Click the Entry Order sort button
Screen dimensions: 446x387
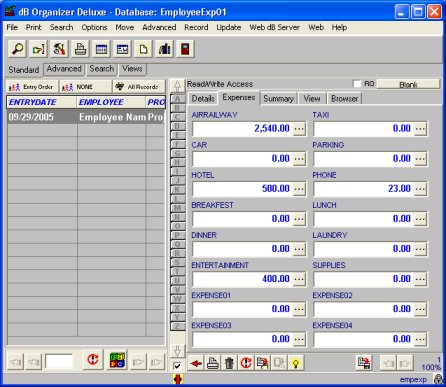click(x=32, y=87)
